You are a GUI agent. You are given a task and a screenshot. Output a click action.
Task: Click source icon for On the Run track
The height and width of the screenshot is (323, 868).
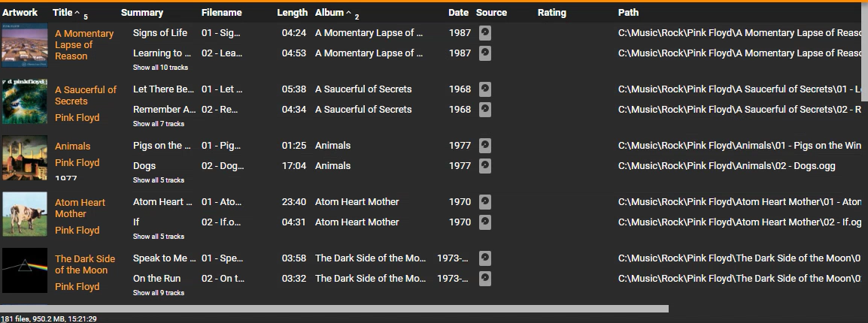point(486,279)
